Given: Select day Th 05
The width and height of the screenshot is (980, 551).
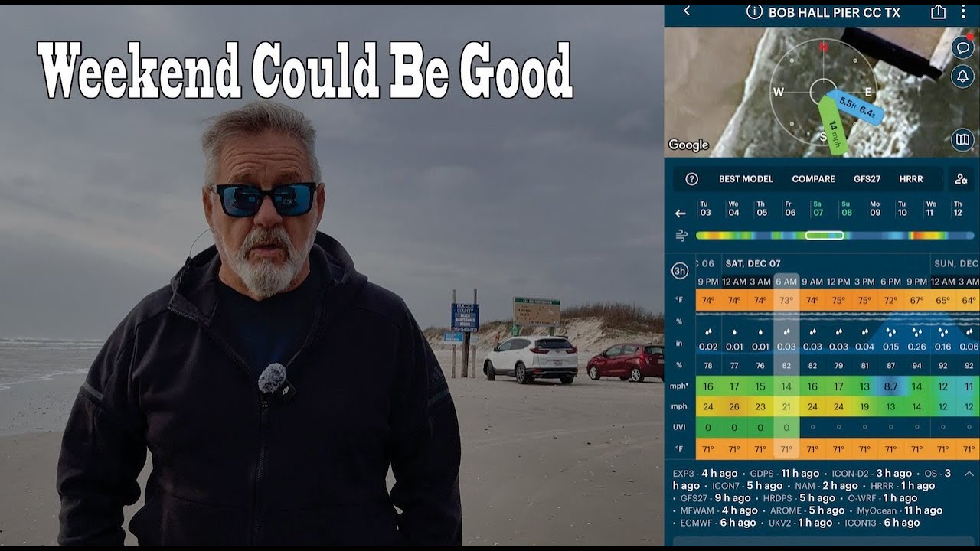Looking at the screenshot, I should (x=761, y=209).
